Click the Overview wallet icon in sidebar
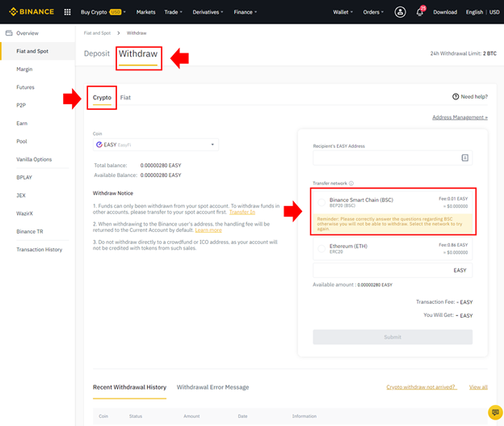504x426 pixels. [9, 33]
